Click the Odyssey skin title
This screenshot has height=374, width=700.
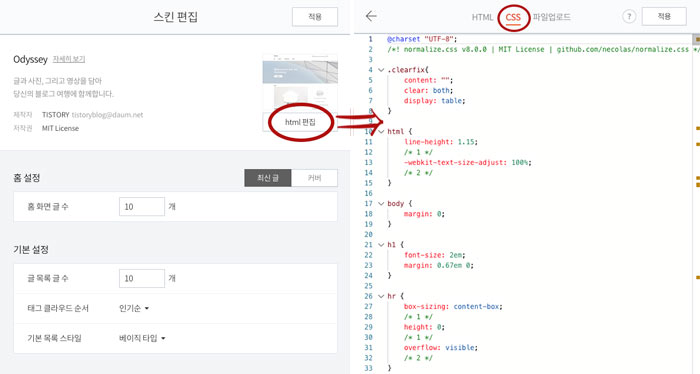pos(30,59)
